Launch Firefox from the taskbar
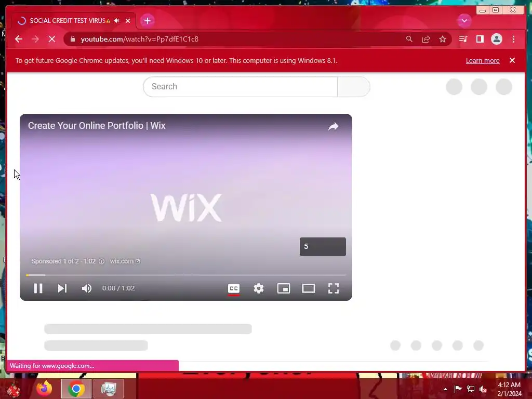Screen dimensions: 532x399 point(45,389)
